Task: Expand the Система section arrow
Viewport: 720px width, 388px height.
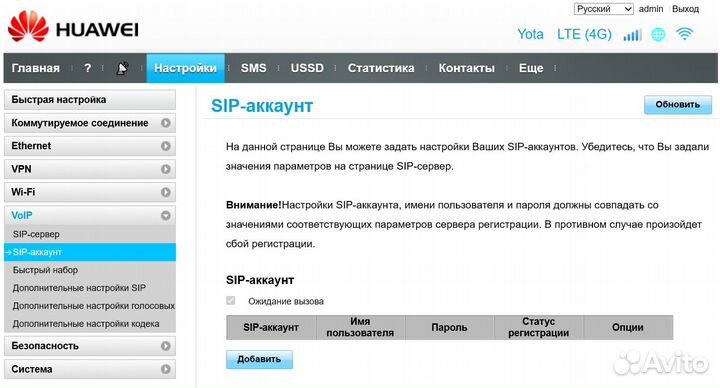Action: click(166, 369)
